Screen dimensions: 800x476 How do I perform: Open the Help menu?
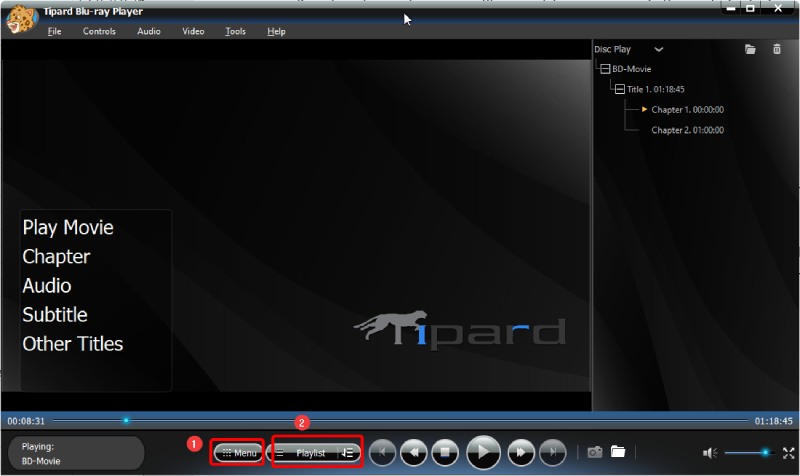[276, 31]
